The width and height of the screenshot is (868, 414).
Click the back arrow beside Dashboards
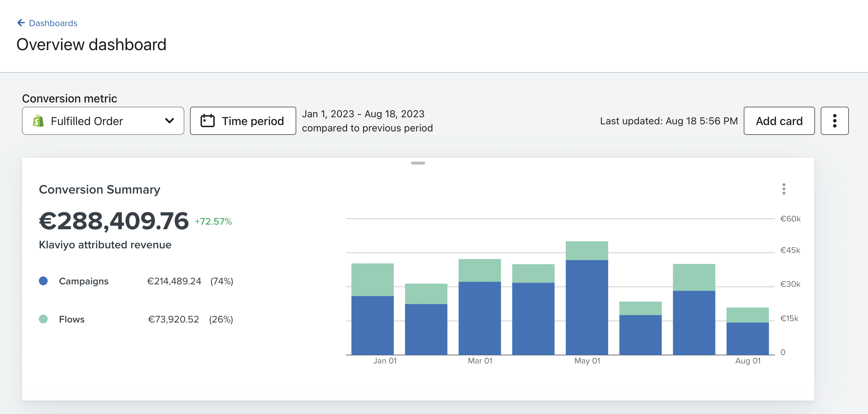tap(21, 23)
